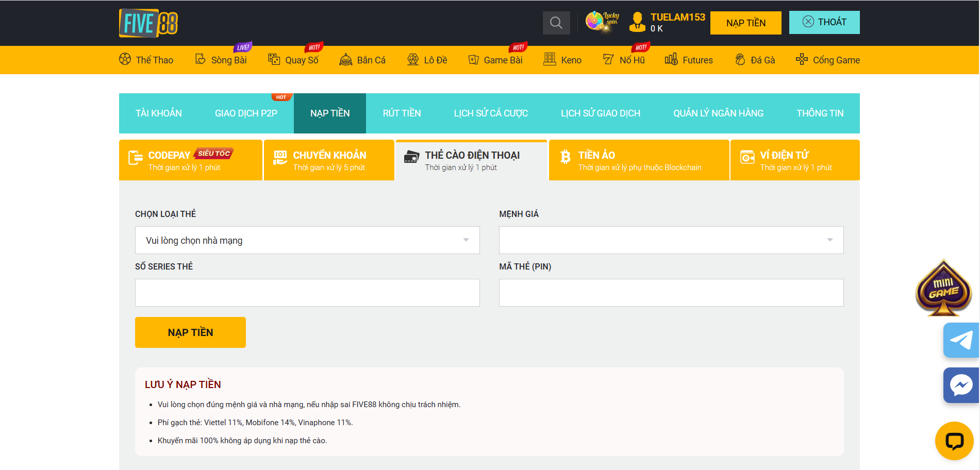Click the Số Series Thẻ input field

(x=307, y=293)
